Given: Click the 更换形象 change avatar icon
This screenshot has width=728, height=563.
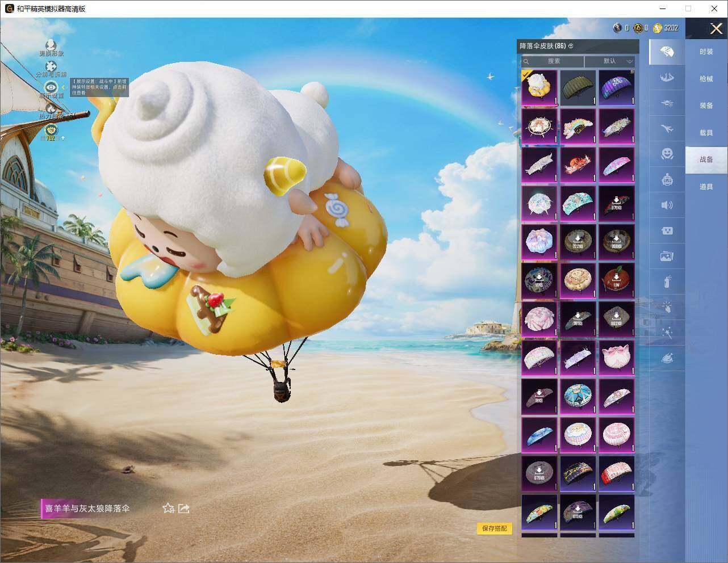Looking at the screenshot, I should 51,45.
